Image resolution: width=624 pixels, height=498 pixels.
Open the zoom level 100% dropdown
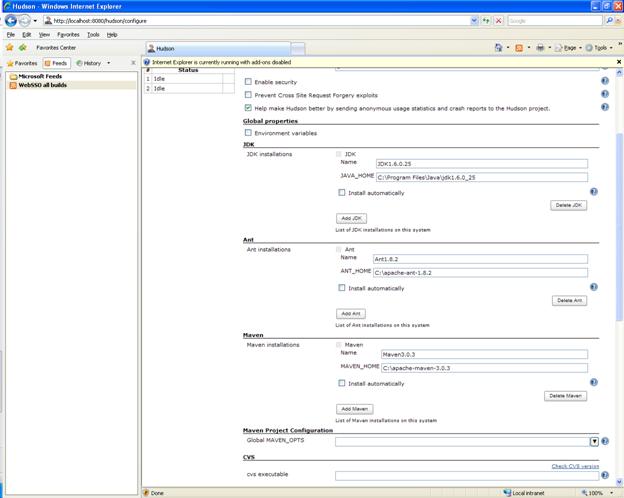pyautogui.click(x=612, y=493)
